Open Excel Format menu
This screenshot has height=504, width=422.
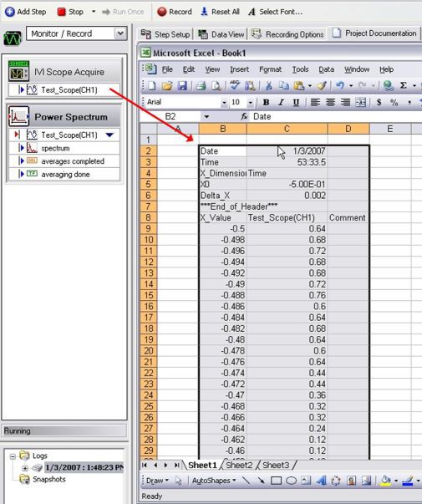tap(270, 69)
